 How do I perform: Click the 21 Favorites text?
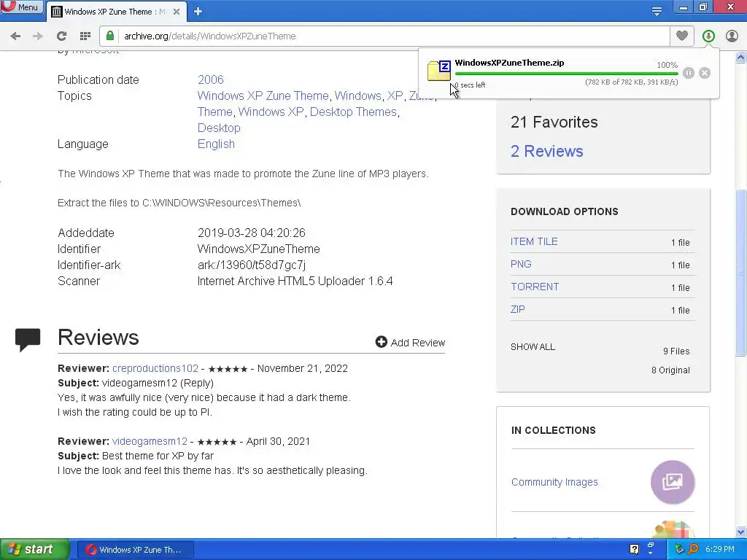554,122
